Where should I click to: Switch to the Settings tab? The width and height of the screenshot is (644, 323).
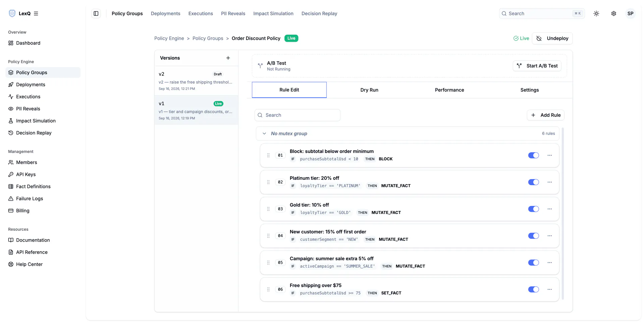click(x=530, y=90)
